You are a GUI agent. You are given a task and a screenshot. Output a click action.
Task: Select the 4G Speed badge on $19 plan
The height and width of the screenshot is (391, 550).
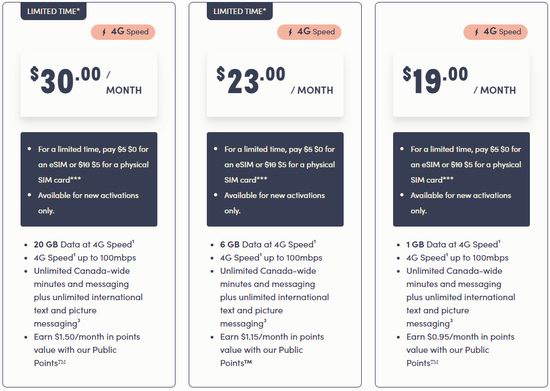(x=495, y=32)
